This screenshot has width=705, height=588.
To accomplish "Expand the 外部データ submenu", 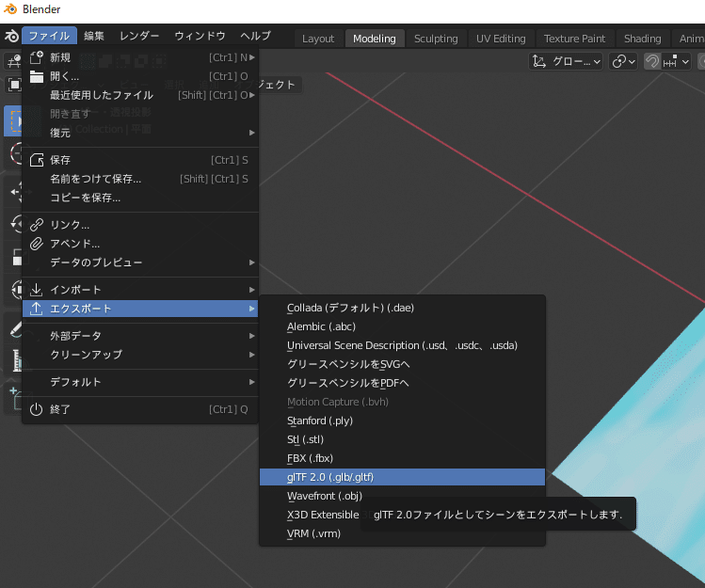I will [x=140, y=336].
